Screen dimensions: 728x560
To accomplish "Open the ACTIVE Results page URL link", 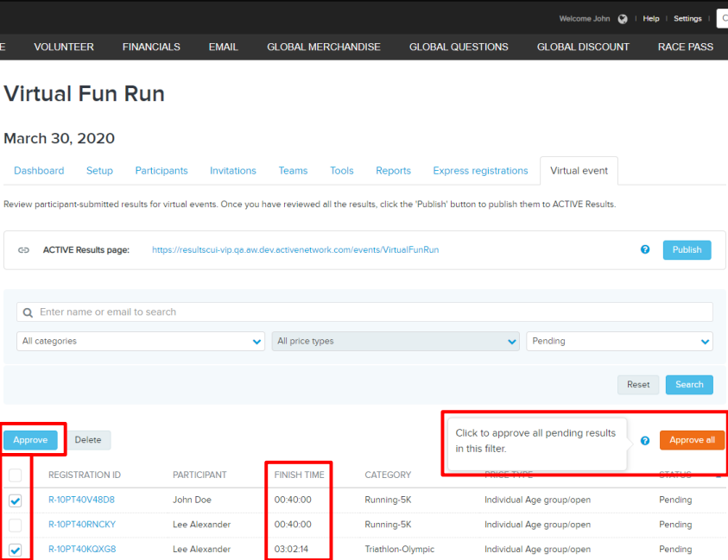I will [x=295, y=250].
